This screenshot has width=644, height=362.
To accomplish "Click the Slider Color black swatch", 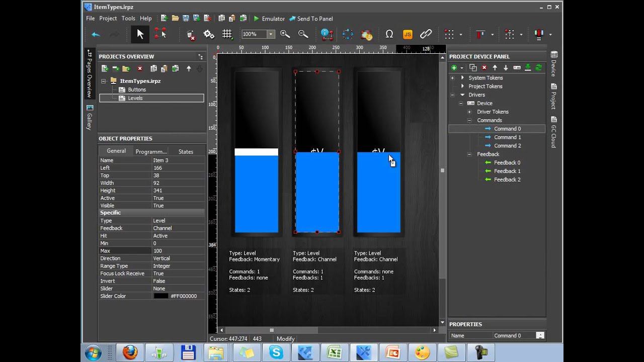I will pos(160,296).
